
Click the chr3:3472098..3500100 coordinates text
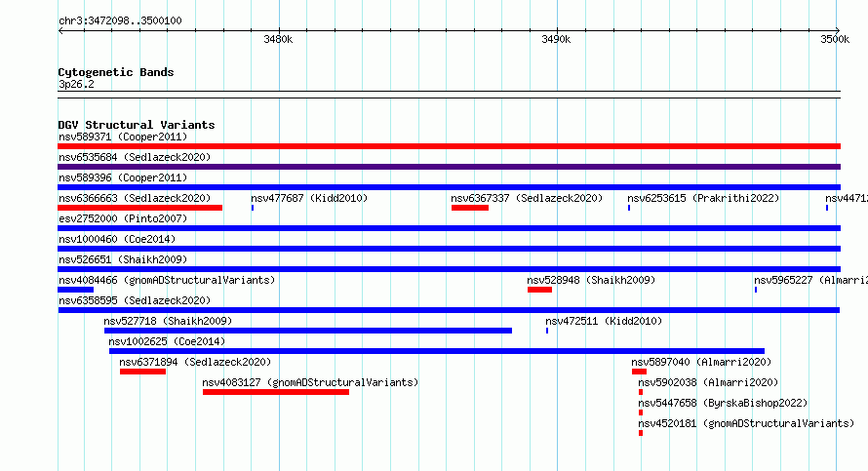120,20
